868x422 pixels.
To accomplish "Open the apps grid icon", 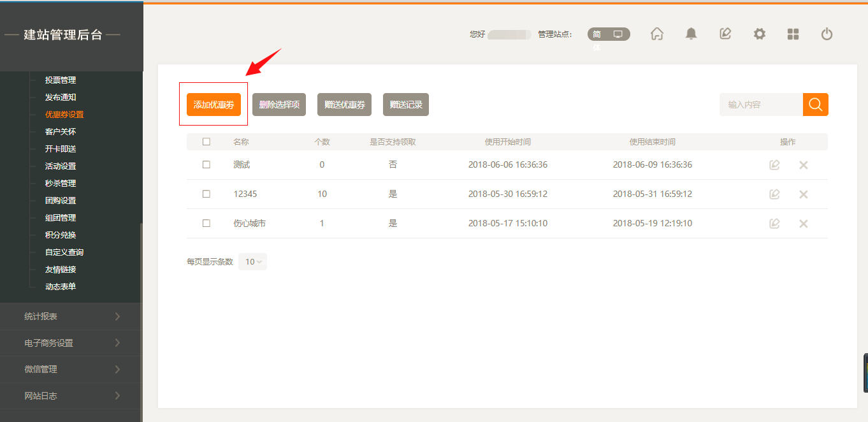I will tap(793, 34).
